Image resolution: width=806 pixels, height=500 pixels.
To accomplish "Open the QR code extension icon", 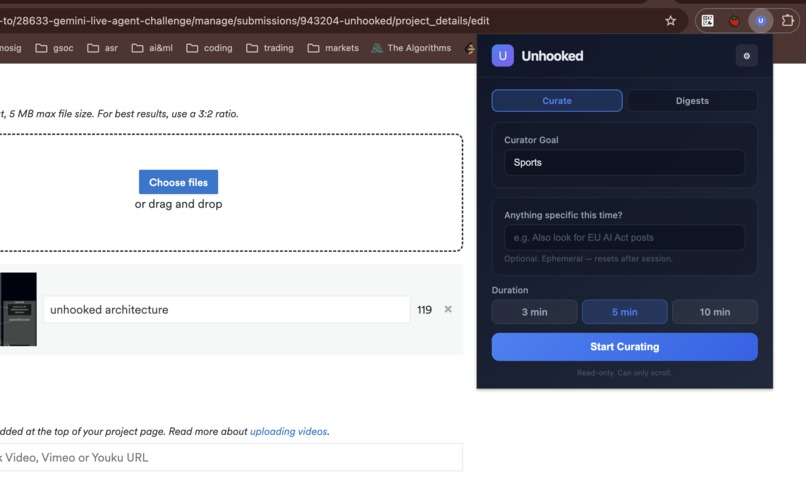I will tap(708, 21).
